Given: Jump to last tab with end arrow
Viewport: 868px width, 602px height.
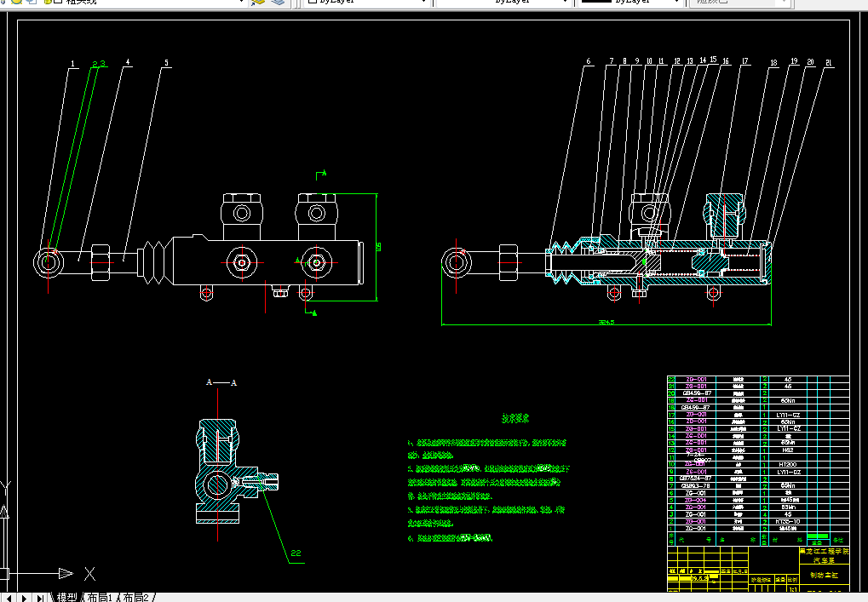Looking at the screenshot, I should click(40, 598).
